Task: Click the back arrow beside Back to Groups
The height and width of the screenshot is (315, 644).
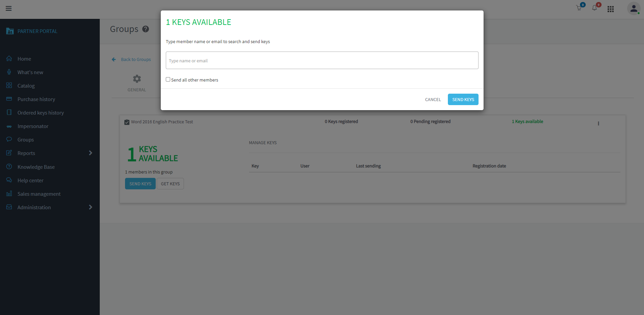Action: 114,59
